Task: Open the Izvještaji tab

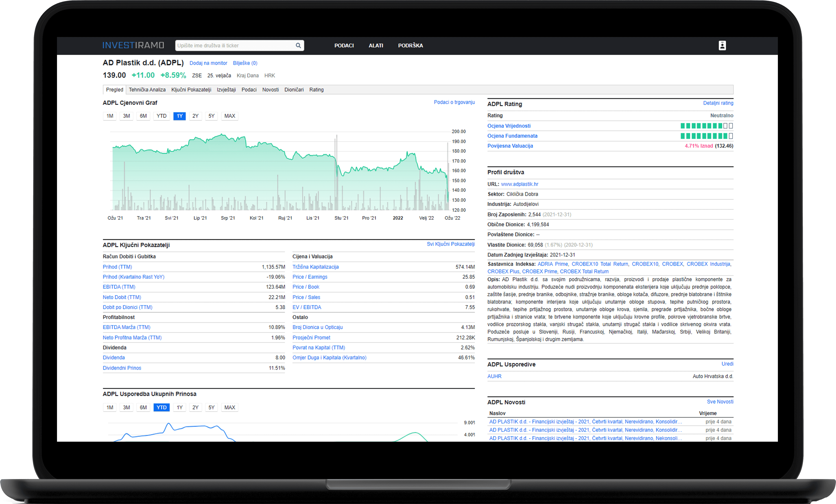Action: [x=226, y=89]
